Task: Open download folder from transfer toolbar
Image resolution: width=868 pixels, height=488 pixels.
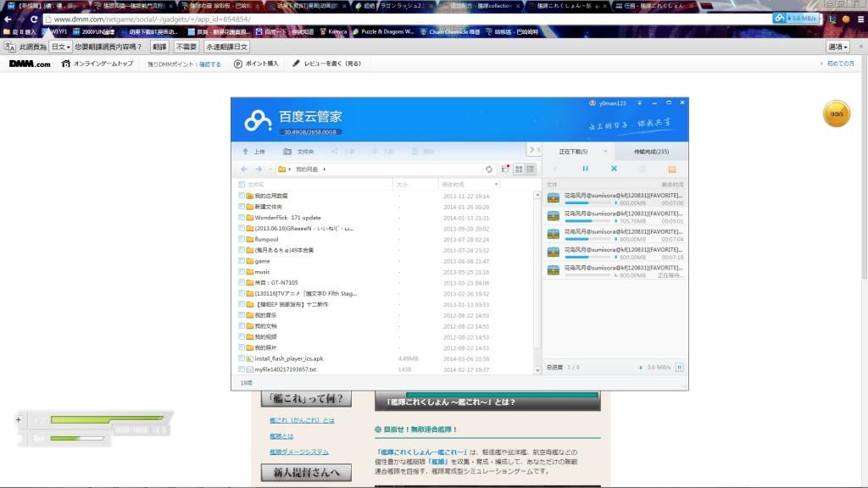Action: 671,169
